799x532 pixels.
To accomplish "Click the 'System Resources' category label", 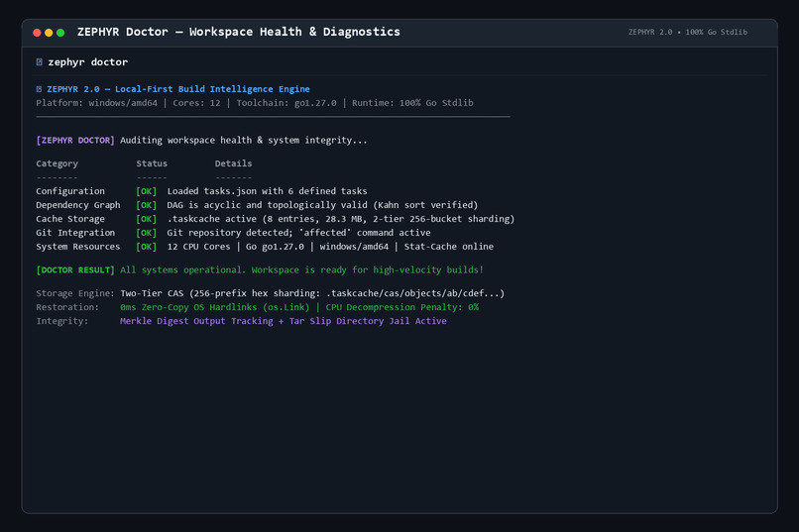I will tap(78, 247).
